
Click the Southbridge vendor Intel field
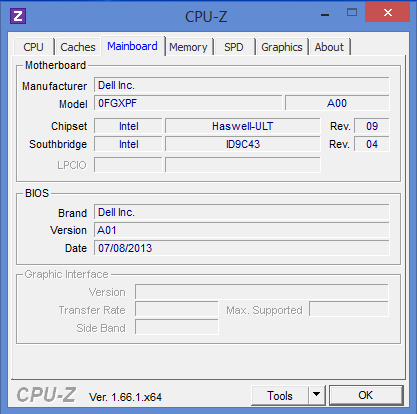[128, 144]
